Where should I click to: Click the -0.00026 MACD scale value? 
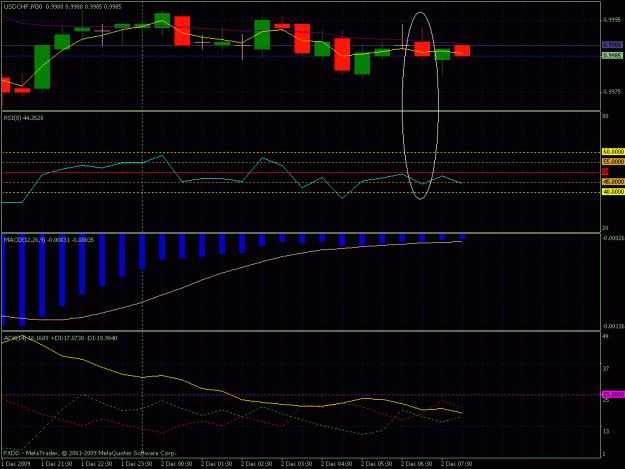tap(613, 238)
